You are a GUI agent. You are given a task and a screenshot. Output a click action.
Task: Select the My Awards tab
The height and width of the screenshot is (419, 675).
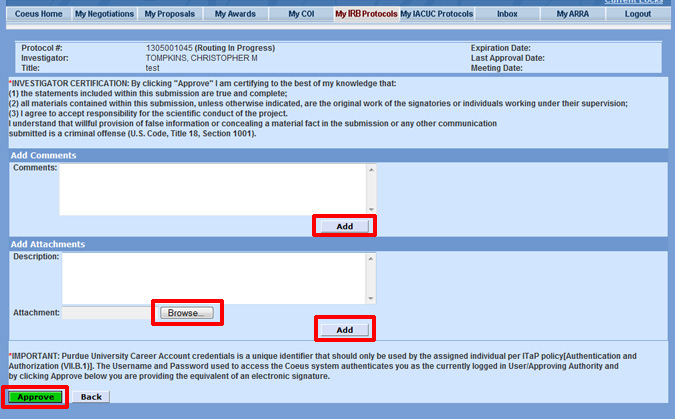point(235,15)
